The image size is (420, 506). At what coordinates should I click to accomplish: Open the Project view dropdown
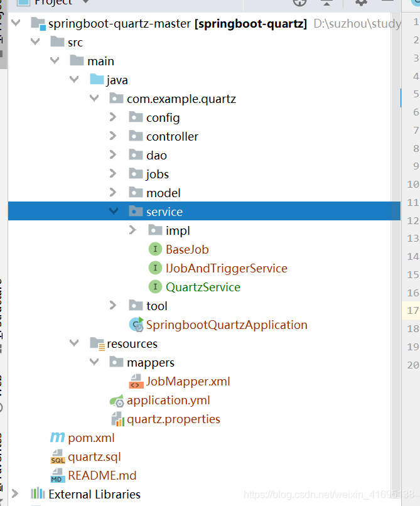tap(85, 2)
